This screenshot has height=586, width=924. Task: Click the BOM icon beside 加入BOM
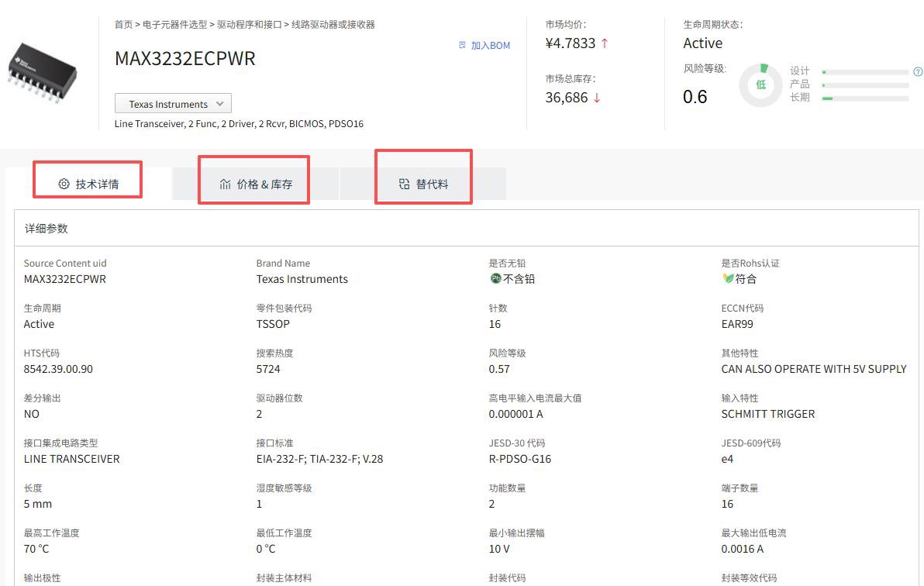pyautogui.click(x=463, y=45)
